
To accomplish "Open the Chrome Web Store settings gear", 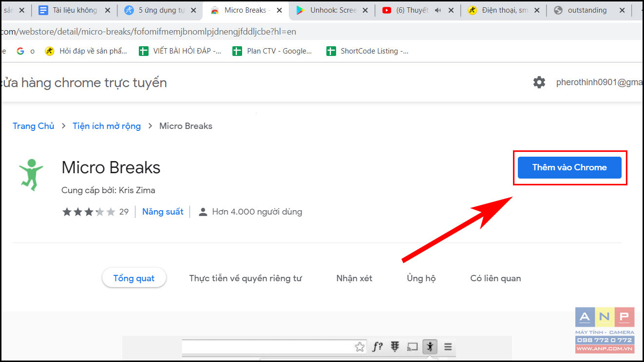I will [539, 82].
